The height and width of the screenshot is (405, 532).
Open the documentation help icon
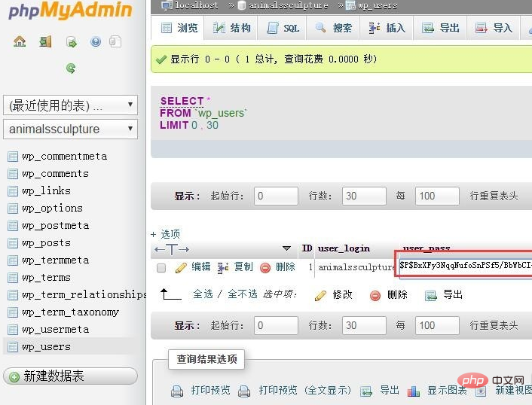click(96, 42)
